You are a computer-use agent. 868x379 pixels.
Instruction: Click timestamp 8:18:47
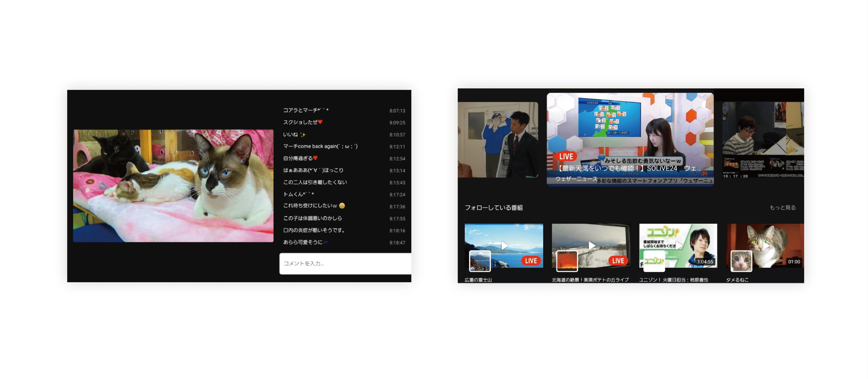pos(397,243)
